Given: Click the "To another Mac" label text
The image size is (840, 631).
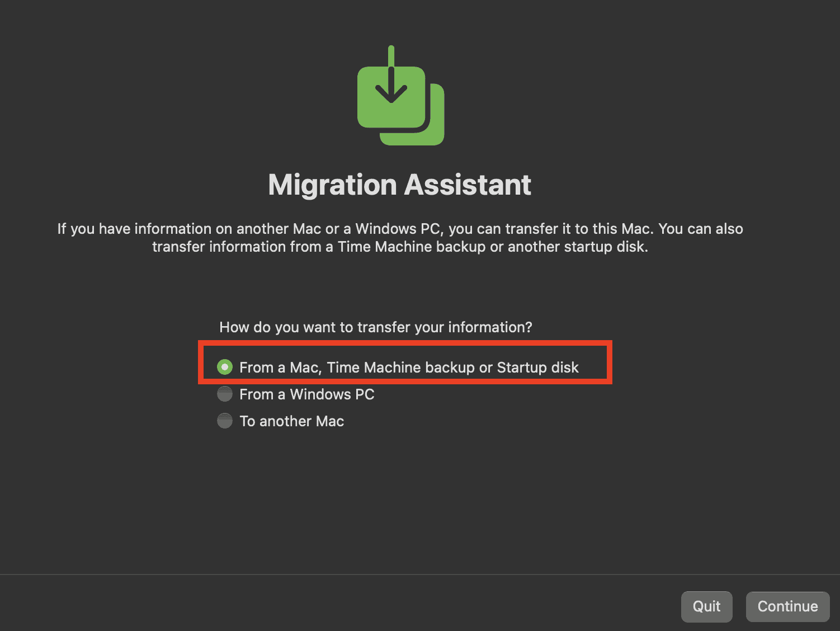Looking at the screenshot, I should coord(291,421).
